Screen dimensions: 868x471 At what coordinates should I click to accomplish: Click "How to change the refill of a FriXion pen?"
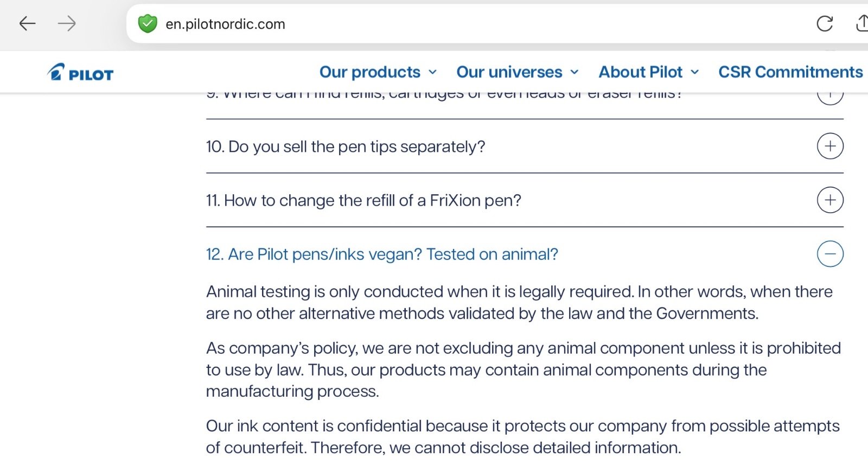(x=363, y=201)
